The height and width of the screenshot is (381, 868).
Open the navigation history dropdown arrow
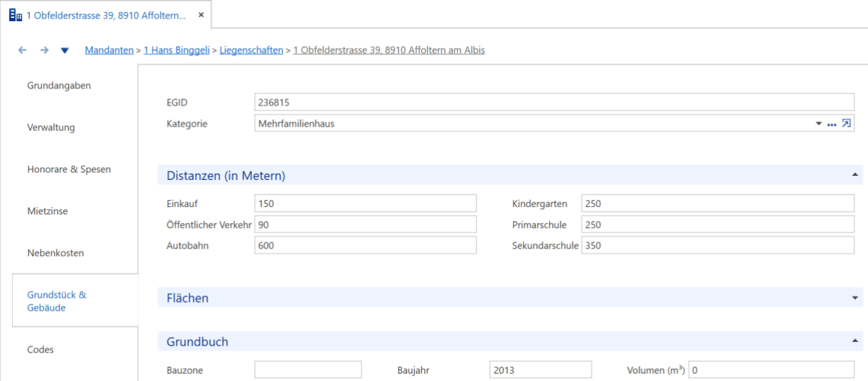pyautogui.click(x=65, y=50)
